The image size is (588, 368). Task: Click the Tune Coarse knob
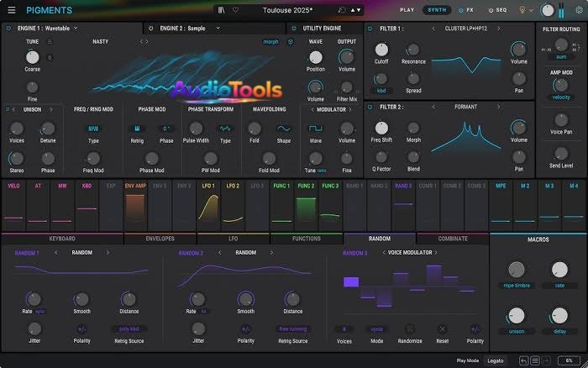click(x=32, y=57)
